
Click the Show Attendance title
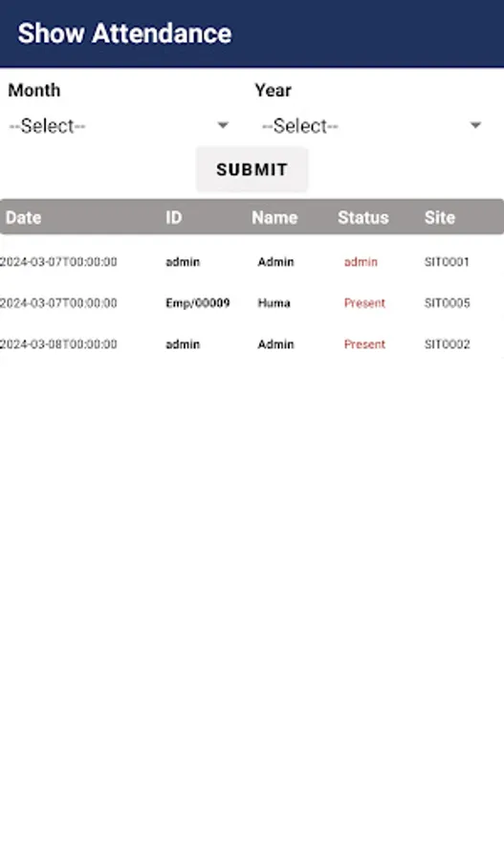[x=124, y=33]
